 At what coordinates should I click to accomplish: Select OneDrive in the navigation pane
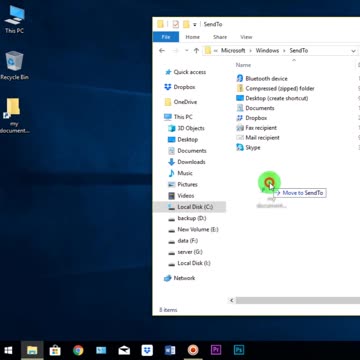point(181,102)
